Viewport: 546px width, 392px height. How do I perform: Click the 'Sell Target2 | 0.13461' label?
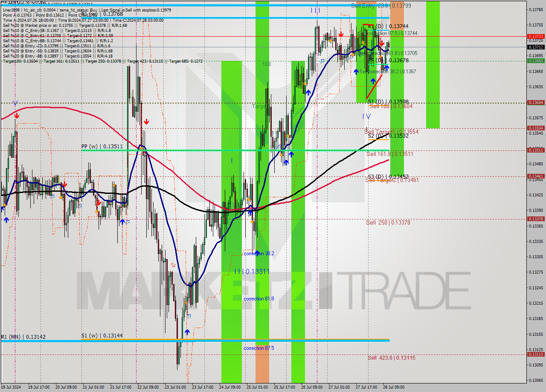[392, 180]
